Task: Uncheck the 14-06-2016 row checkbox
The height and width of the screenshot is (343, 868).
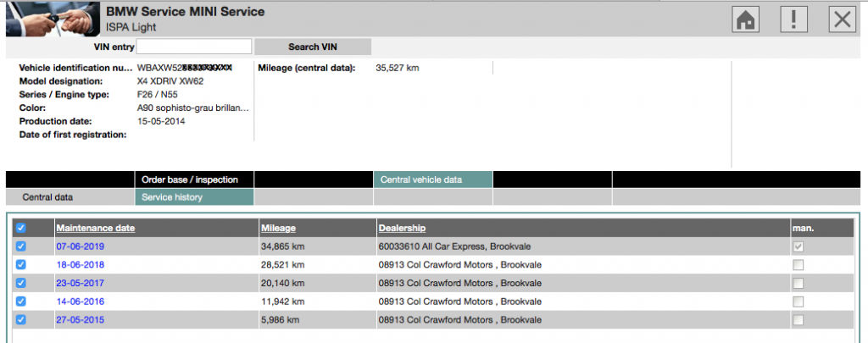Action: [20, 302]
